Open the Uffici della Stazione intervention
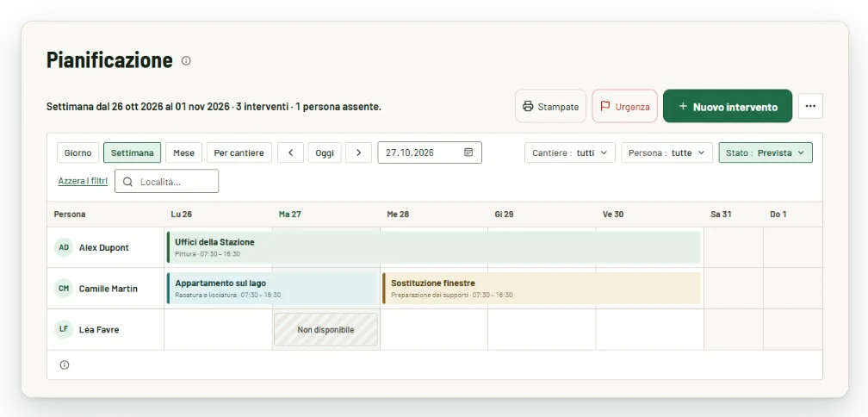The height and width of the screenshot is (417, 868). [433, 247]
